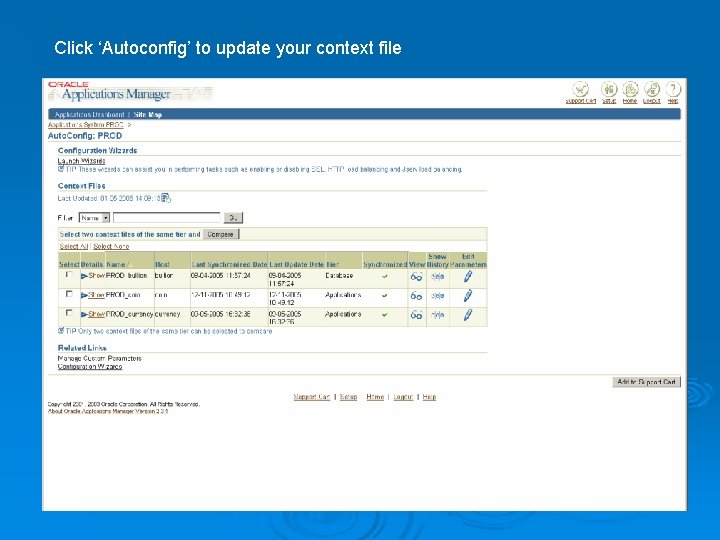View PROD_bullion context file glasses icon

[416, 276]
